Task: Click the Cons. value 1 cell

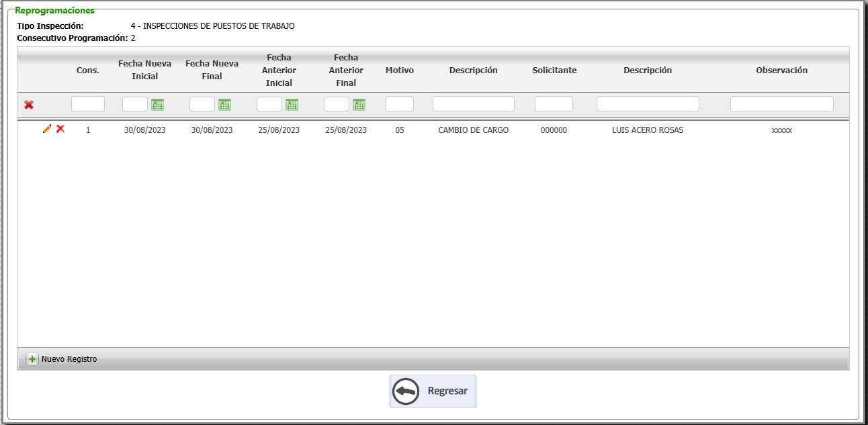Action: point(88,130)
